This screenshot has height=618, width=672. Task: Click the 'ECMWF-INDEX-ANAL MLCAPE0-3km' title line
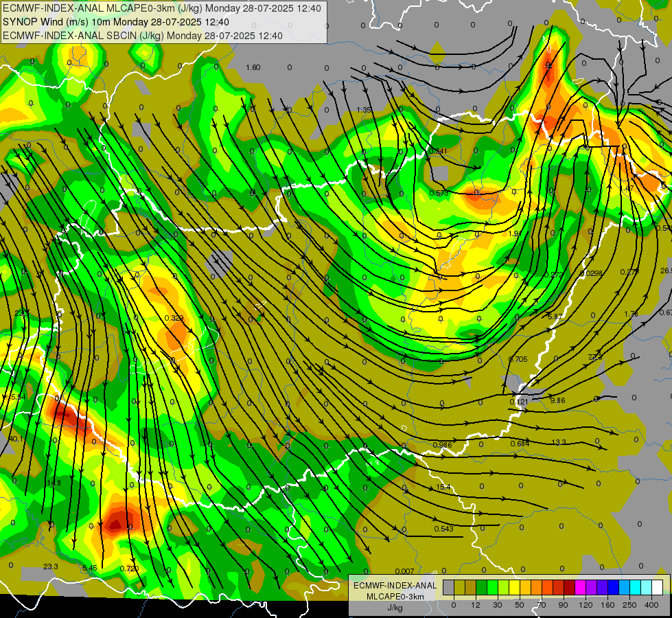tap(161, 8)
